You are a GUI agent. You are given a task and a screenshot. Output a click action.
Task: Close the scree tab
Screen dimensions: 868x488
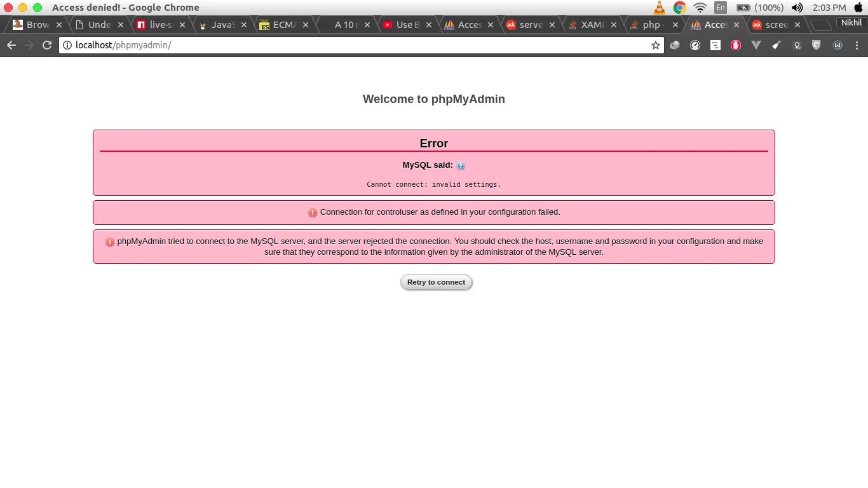click(x=798, y=25)
